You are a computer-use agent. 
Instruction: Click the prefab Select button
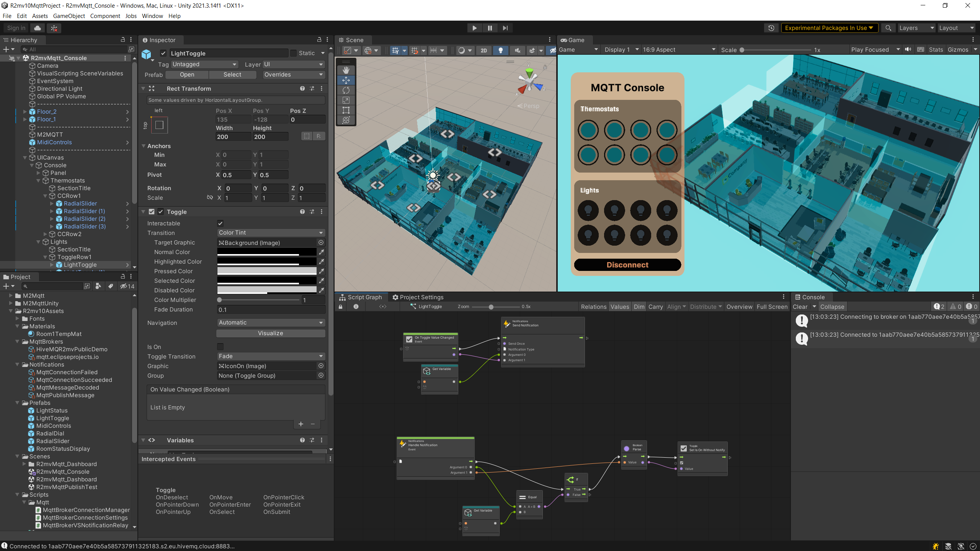coord(232,75)
